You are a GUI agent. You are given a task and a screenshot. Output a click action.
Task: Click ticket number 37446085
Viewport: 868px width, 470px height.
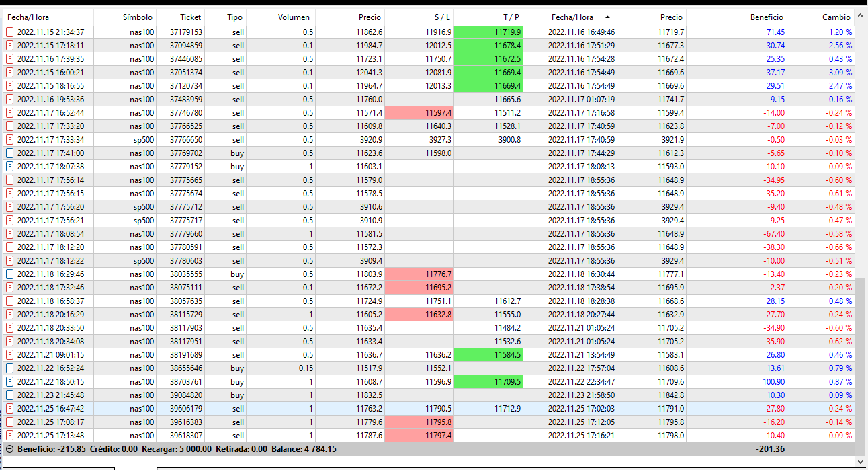click(185, 58)
